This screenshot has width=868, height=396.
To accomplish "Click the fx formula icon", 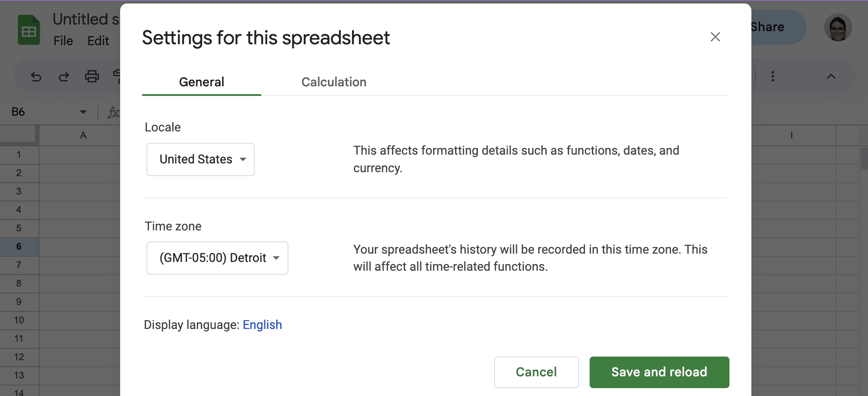I will [114, 112].
